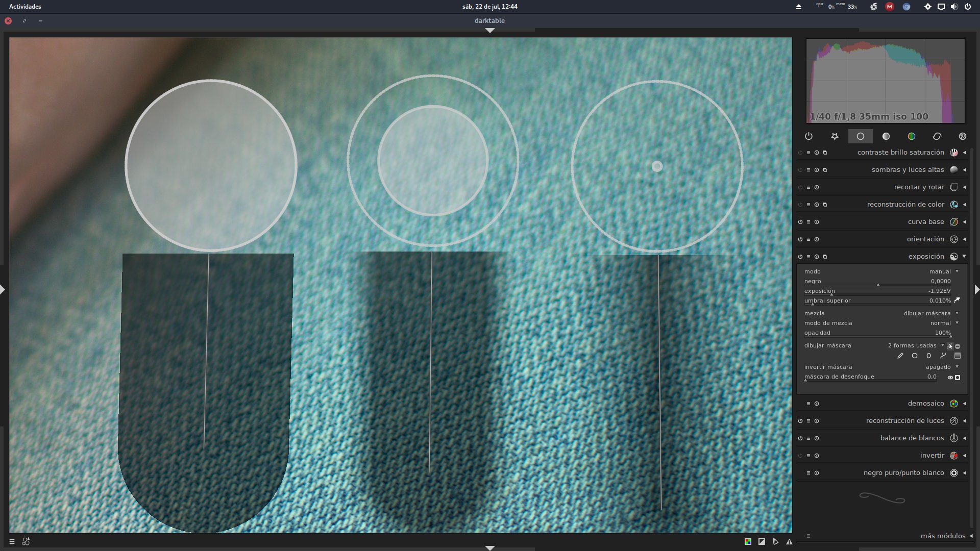
Task: Create new instance of reconstrucción de color
Action: pyautogui.click(x=825, y=205)
